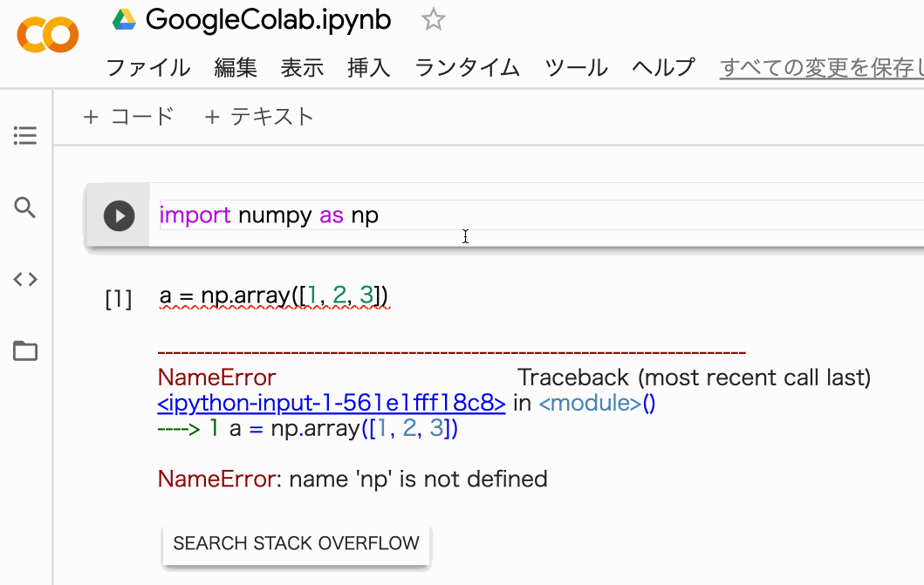Open the ヘルプ menu
This screenshot has height=585, width=924.
click(663, 67)
